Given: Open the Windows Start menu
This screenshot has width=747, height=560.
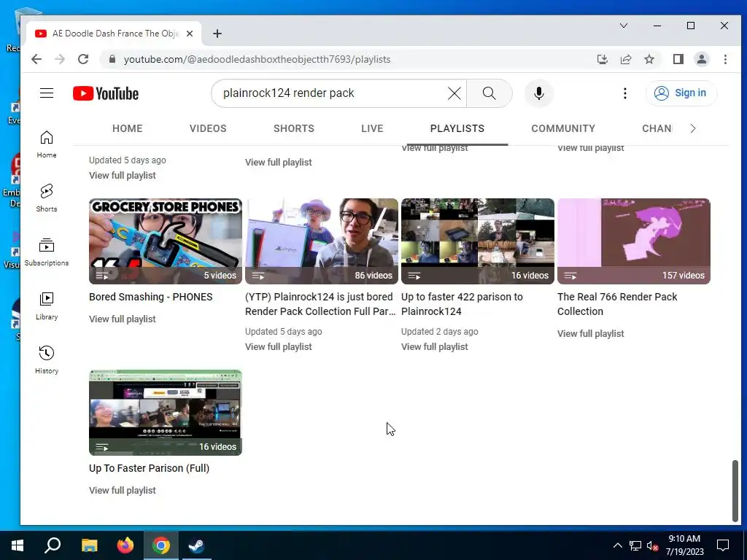Looking at the screenshot, I should pyautogui.click(x=18, y=545).
